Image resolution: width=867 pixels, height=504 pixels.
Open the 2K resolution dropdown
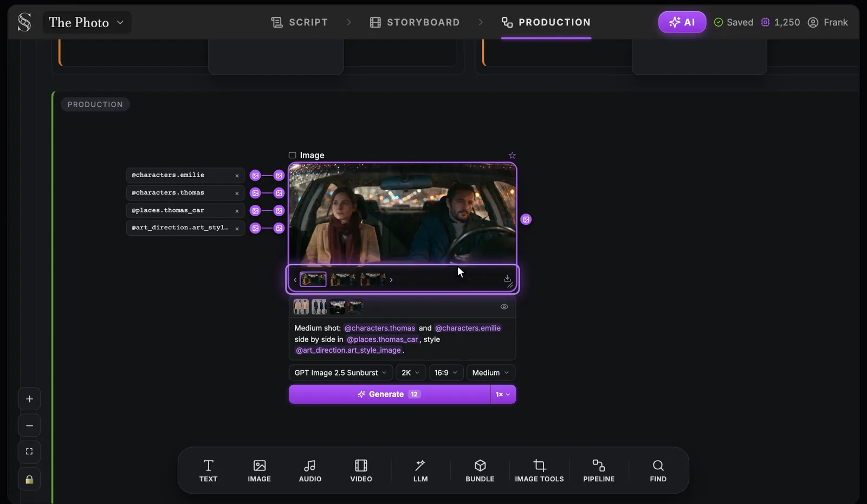point(410,373)
